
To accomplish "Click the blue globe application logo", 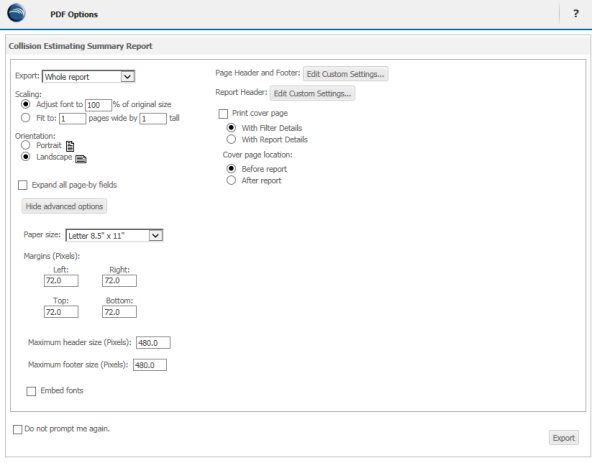I will (16, 13).
